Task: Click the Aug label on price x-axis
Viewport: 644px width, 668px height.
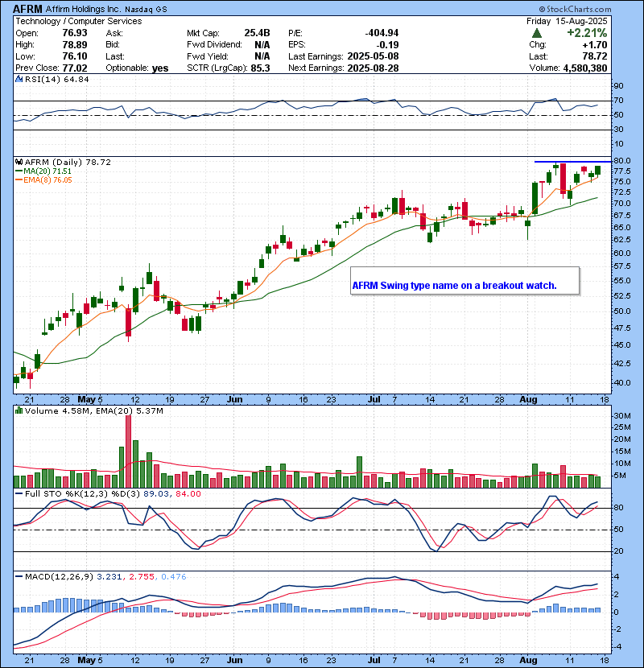Action: pyautogui.click(x=529, y=400)
